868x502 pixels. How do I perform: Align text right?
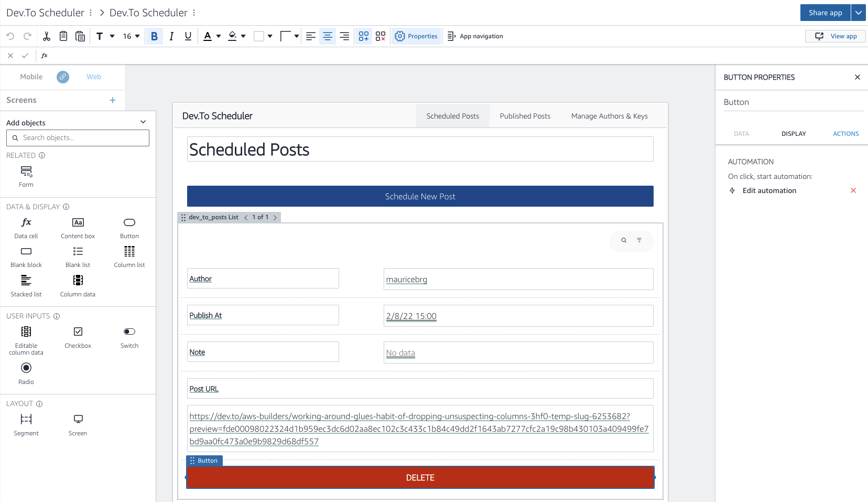pos(344,36)
